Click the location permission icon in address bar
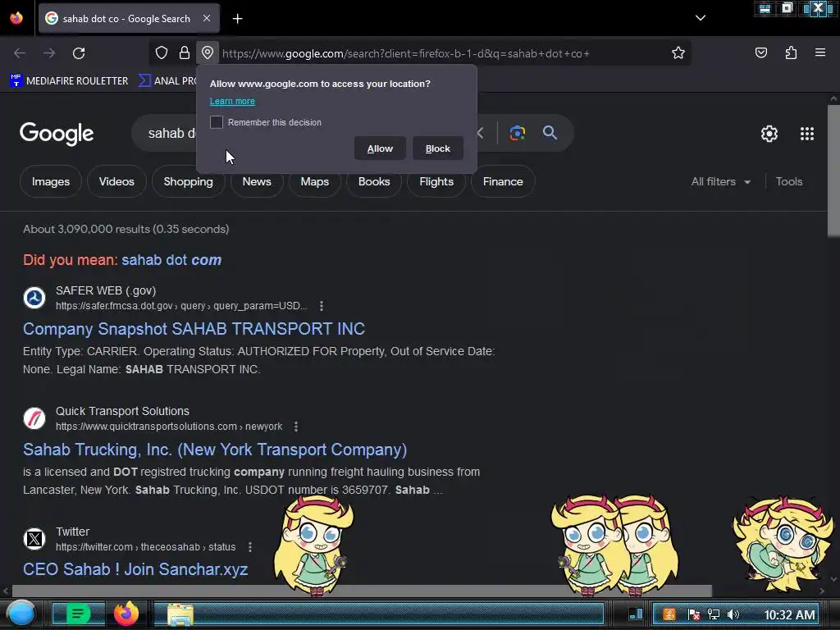Viewport: 840px width, 630px height. (x=208, y=53)
